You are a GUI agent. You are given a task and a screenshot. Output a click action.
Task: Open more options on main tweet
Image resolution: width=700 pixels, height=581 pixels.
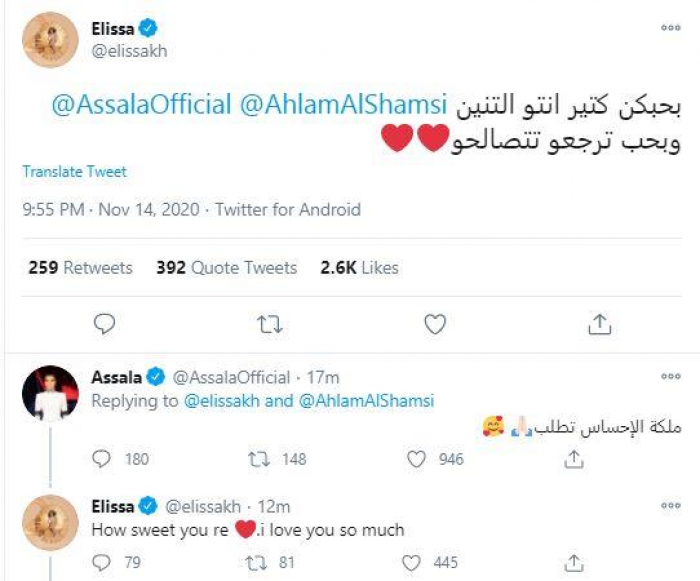[670, 28]
